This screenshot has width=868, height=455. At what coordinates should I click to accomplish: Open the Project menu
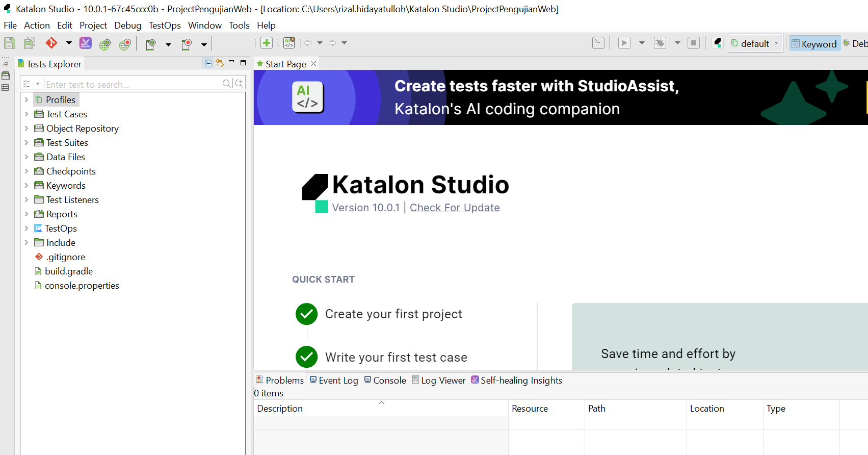click(x=93, y=26)
